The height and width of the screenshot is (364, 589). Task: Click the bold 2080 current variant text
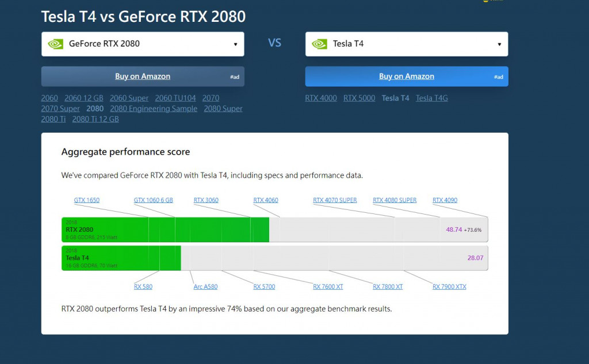click(95, 109)
